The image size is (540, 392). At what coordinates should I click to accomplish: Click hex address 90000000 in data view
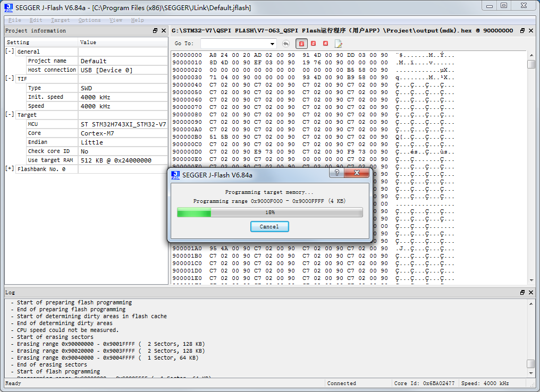tap(187, 55)
